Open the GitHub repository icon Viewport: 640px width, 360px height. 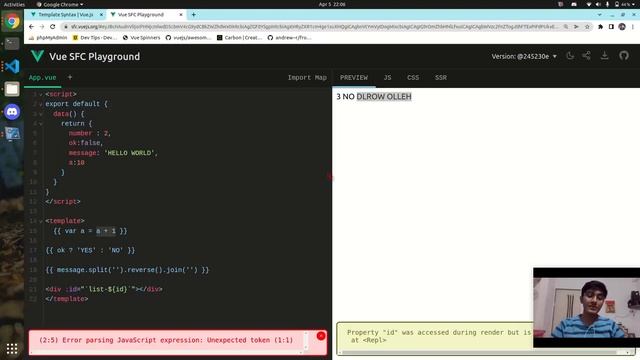click(x=624, y=56)
